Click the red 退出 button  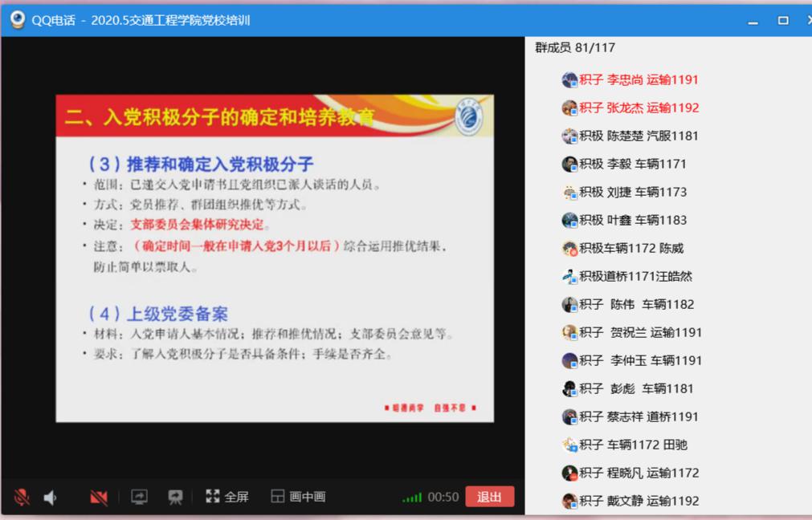pyautogui.click(x=489, y=497)
